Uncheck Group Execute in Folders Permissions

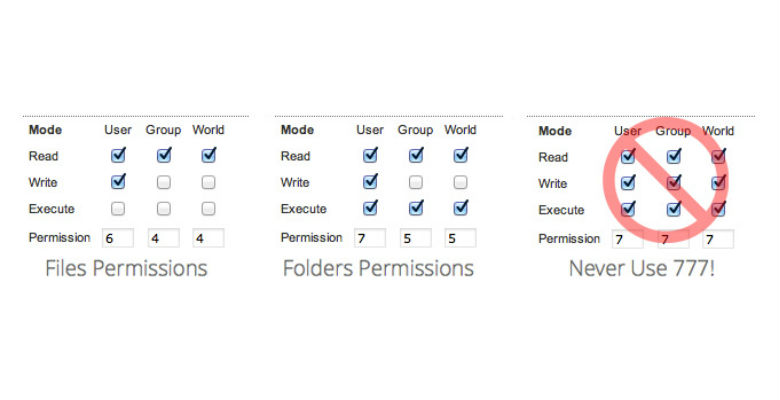(415, 209)
